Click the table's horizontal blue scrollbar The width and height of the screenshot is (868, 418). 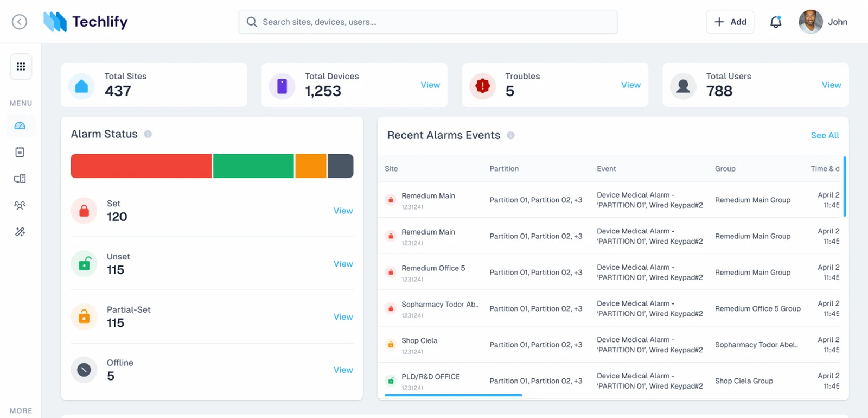(454, 395)
